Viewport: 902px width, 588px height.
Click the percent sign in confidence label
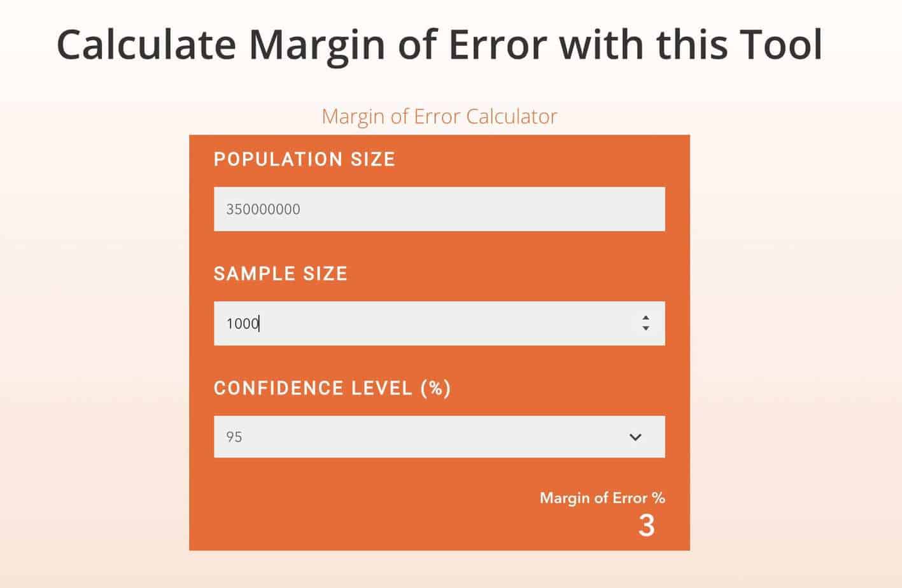[x=436, y=388]
